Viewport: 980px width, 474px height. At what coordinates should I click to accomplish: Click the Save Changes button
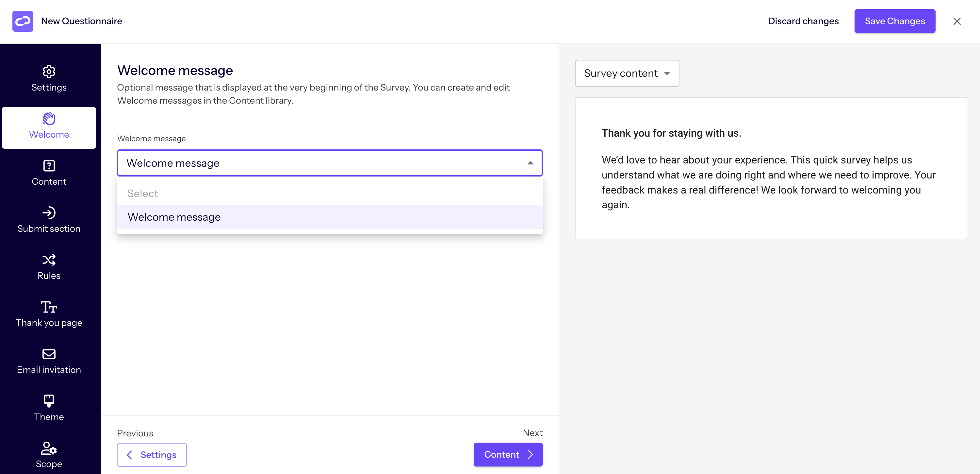point(895,21)
